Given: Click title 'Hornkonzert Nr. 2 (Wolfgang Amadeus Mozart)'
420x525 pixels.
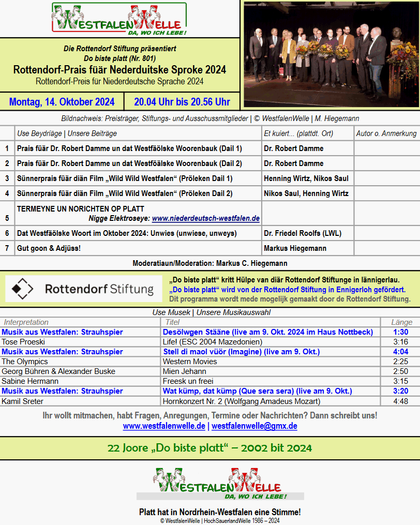Looking at the screenshot, I should click(242, 401).
